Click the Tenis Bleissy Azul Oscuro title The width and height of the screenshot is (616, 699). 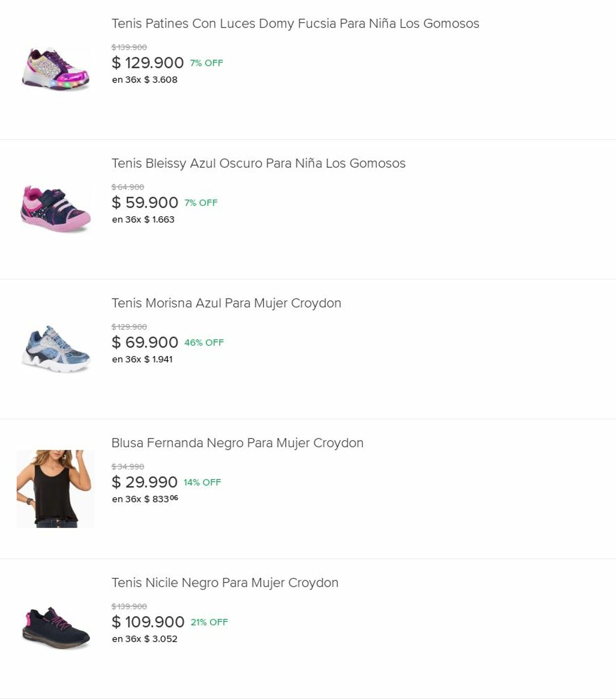click(258, 164)
